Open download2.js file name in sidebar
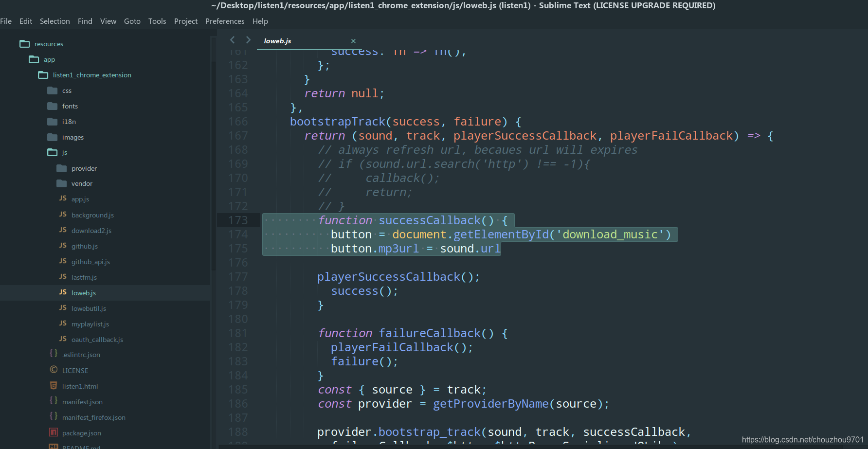Viewport: 868px width, 449px height. point(91,231)
